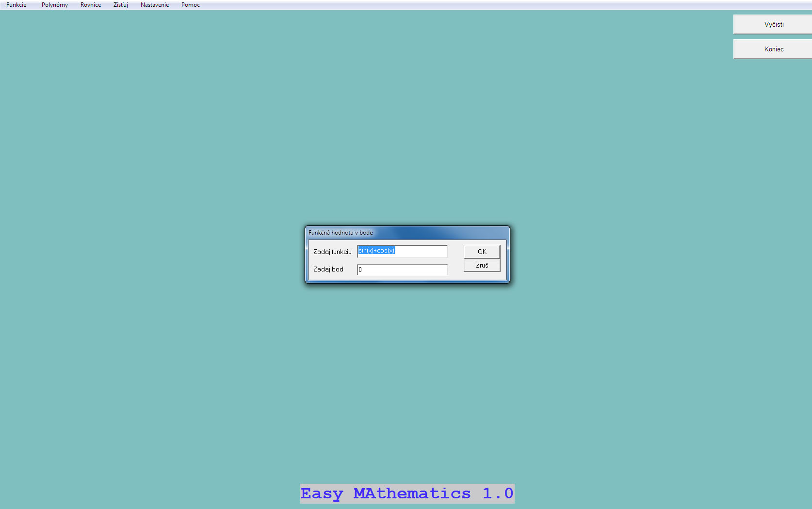
Task: Open the Polynómy menu
Action: click(x=54, y=5)
